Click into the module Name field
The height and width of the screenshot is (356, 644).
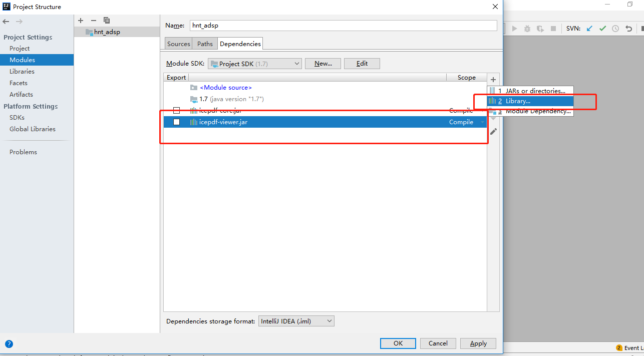point(343,26)
